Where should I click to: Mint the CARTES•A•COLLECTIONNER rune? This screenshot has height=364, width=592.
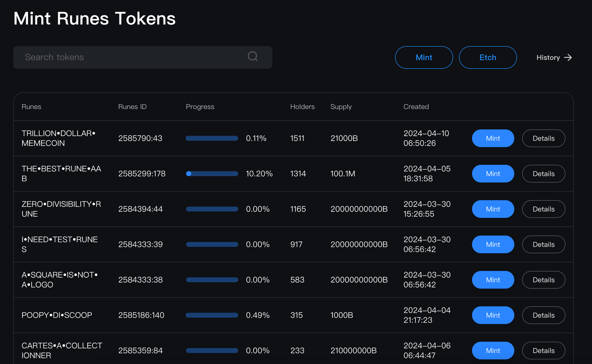point(493,350)
